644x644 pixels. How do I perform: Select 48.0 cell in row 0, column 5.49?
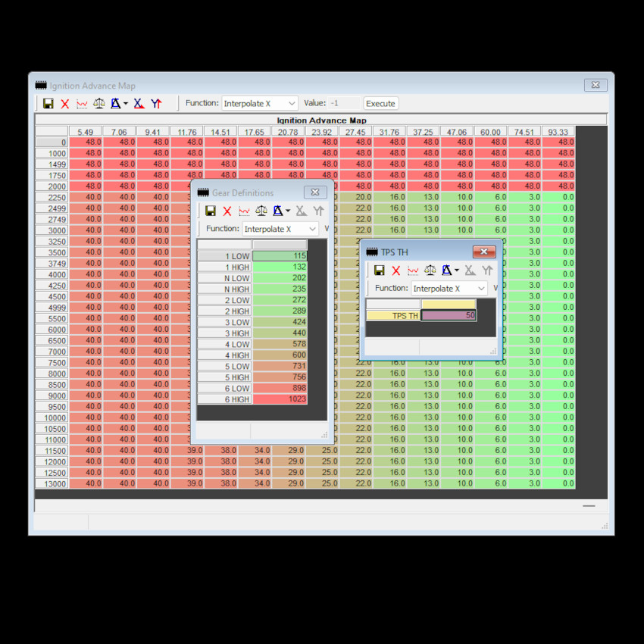click(86, 142)
